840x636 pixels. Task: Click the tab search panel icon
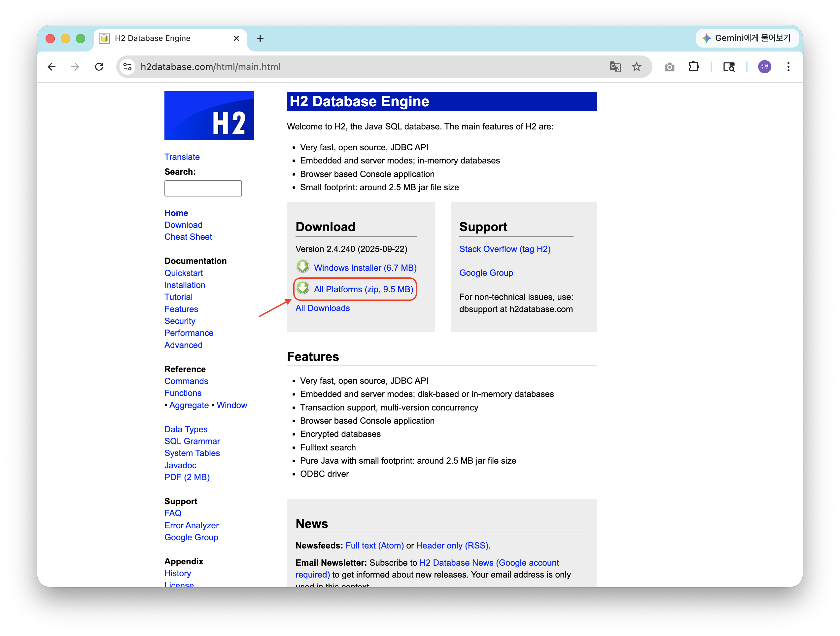tap(728, 67)
